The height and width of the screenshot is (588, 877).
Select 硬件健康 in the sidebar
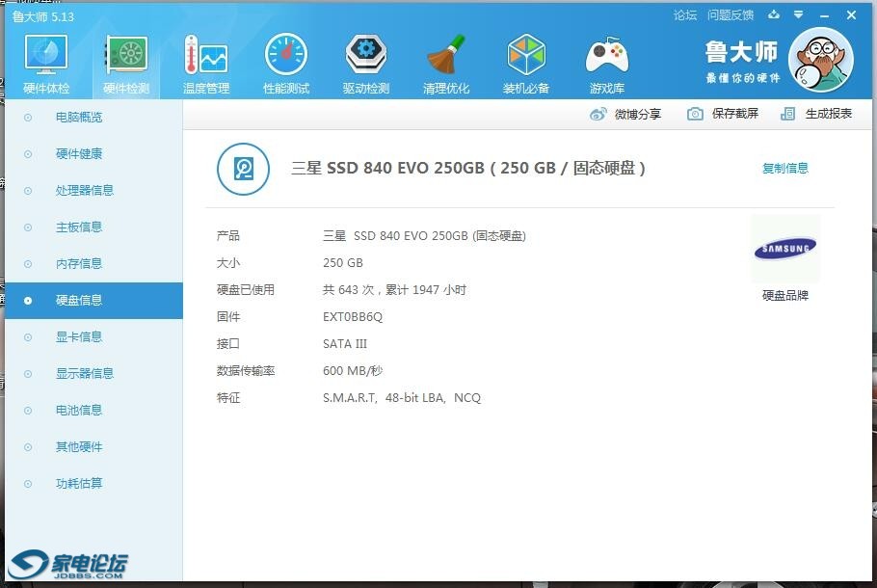coord(94,154)
